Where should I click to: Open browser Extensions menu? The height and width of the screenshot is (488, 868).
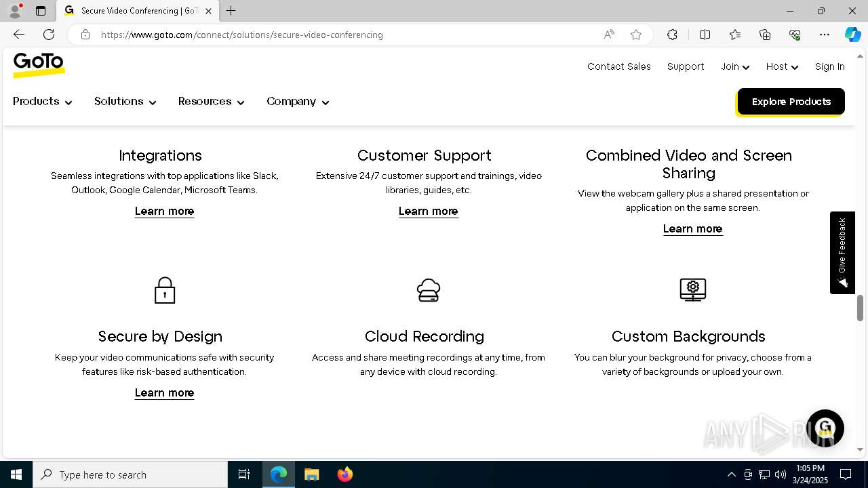(672, 35)
